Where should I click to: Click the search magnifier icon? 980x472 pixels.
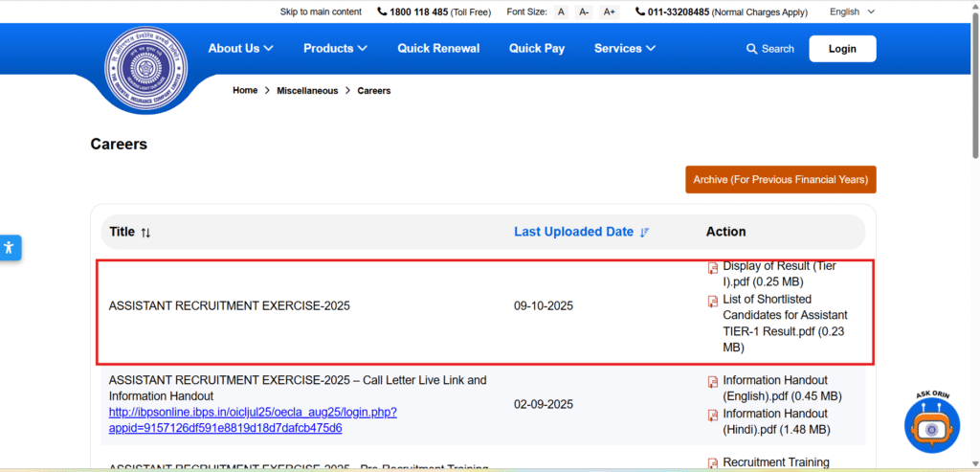point(752,49)
